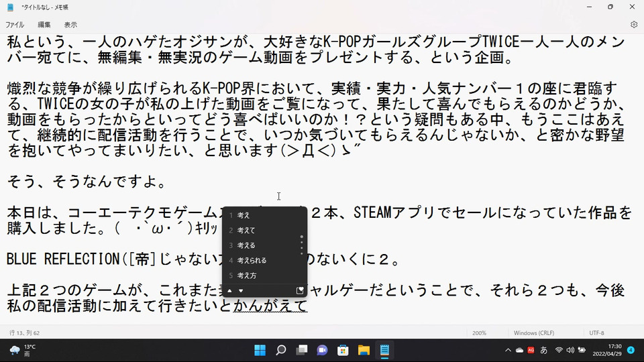
Task: Restore down the Notepad window
Action: pyautogui.click(x=610, y=7)
